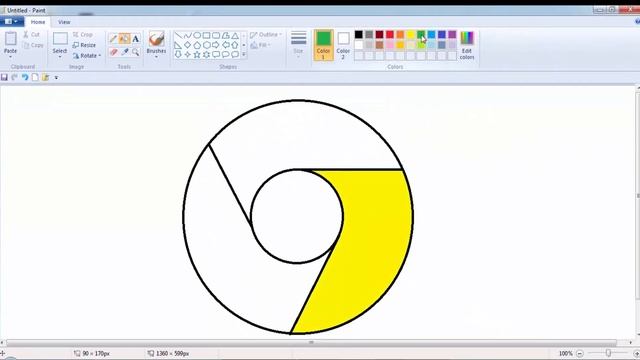Click the zoom out minus button
Viewport: 640px width, 360px height.
(x=580, y=353)
